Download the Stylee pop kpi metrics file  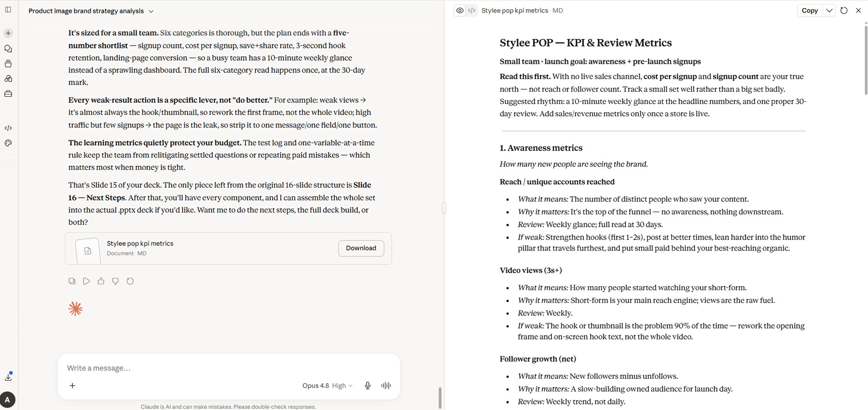coord(361,248)
